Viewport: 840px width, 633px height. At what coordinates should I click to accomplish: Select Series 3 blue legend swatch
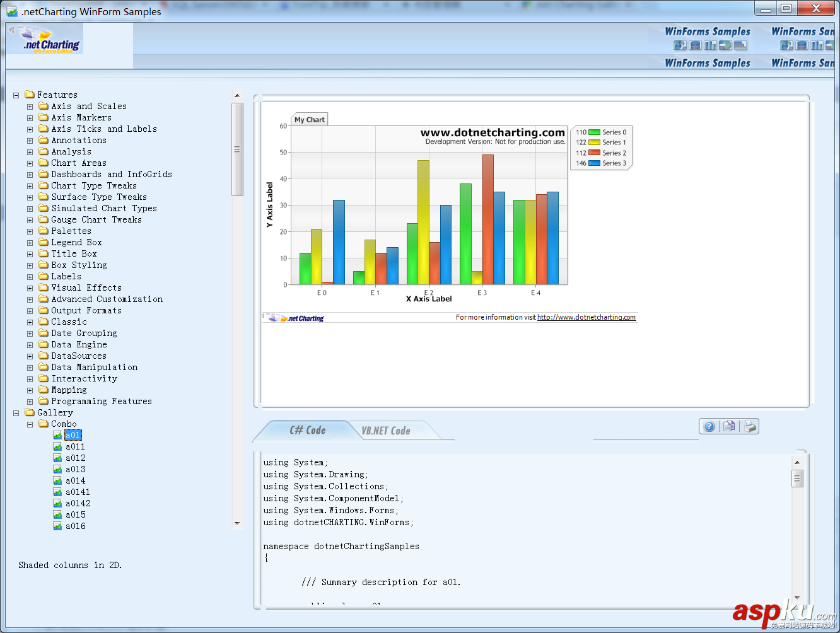pyautogui.click(x=594, y=163)
